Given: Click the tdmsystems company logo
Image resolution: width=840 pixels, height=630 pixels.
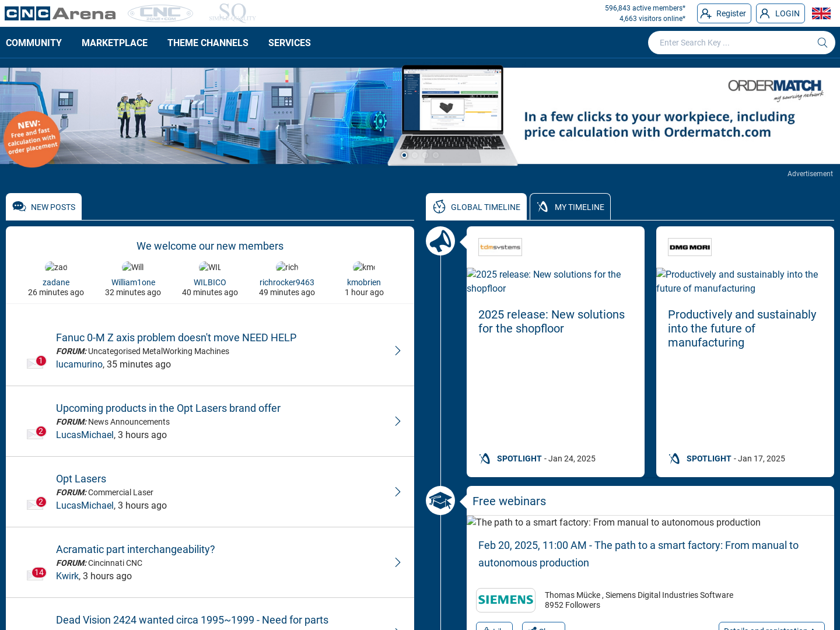Looking at the screenshot, I should [x=500, y=247].
